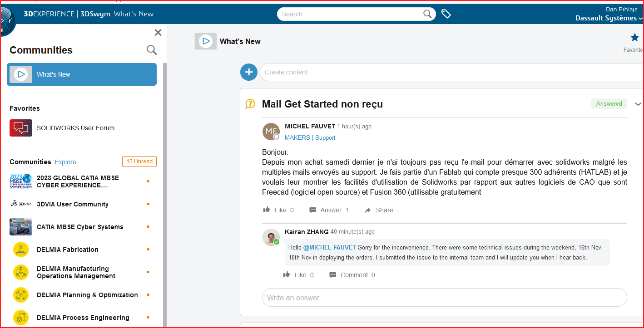Open the 3DEXPERIENCE compass icon

click(7, 22)
